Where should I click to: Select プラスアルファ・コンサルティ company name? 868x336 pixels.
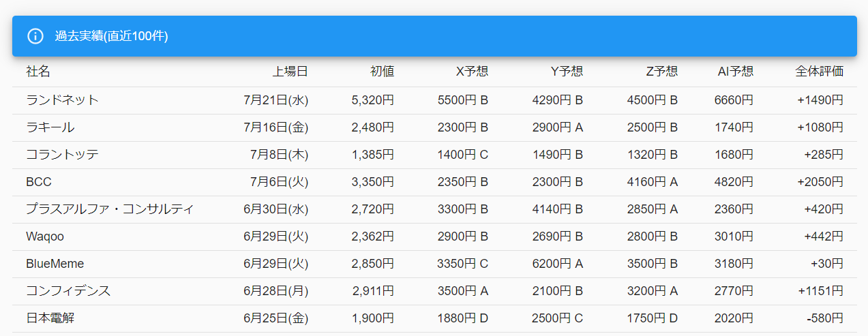click(x=110, y=209)
